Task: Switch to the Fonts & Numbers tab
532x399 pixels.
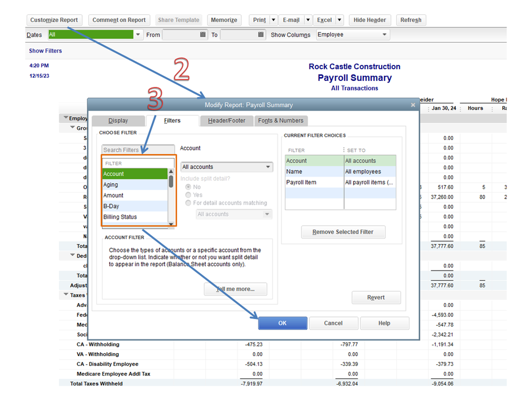Action: (281, 120)
